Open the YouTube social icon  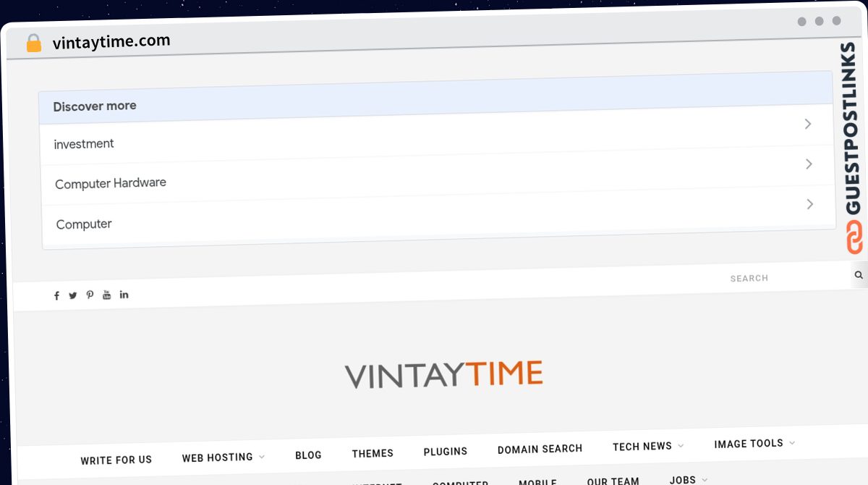[x=107, y=295]
